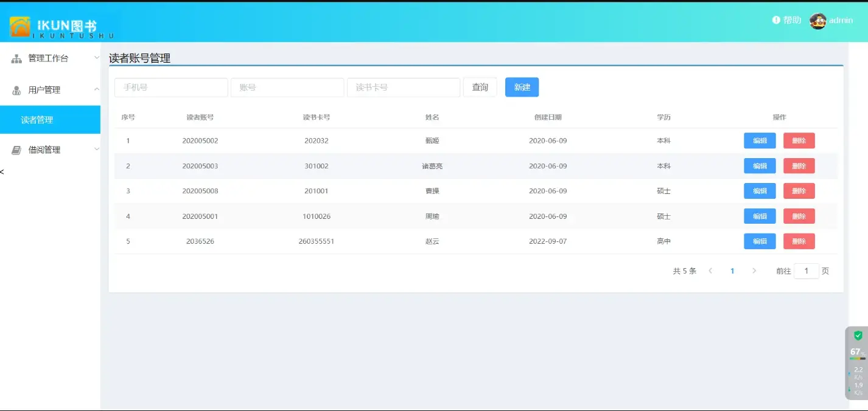Select page number 1
Viewport: 868px width, 411px height.
[x=732, y=271]
